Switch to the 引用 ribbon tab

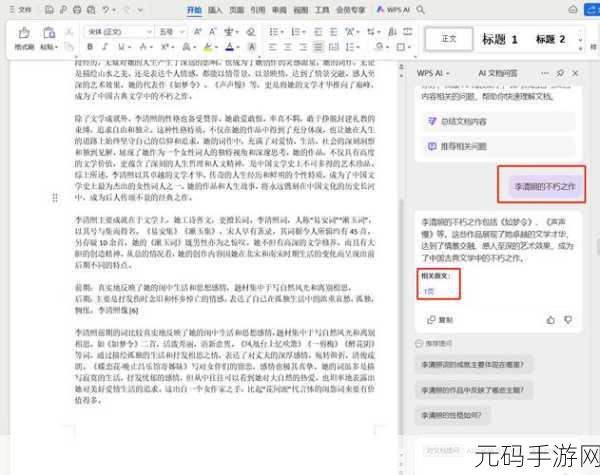(258, 10)
